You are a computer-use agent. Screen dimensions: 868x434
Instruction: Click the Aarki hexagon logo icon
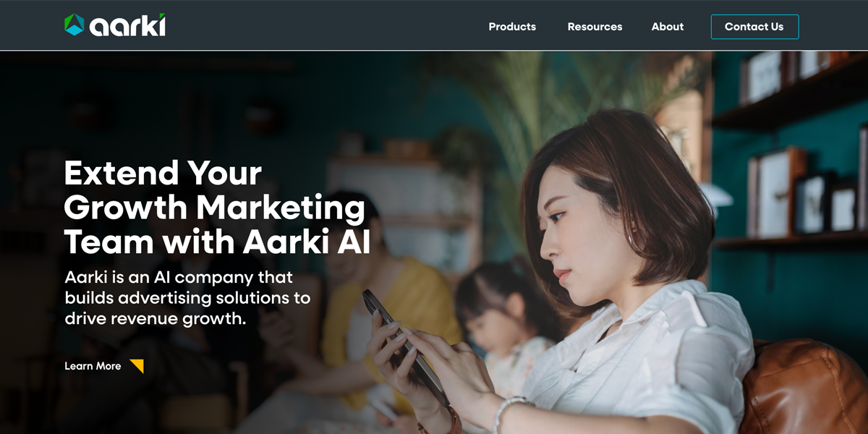75,25
